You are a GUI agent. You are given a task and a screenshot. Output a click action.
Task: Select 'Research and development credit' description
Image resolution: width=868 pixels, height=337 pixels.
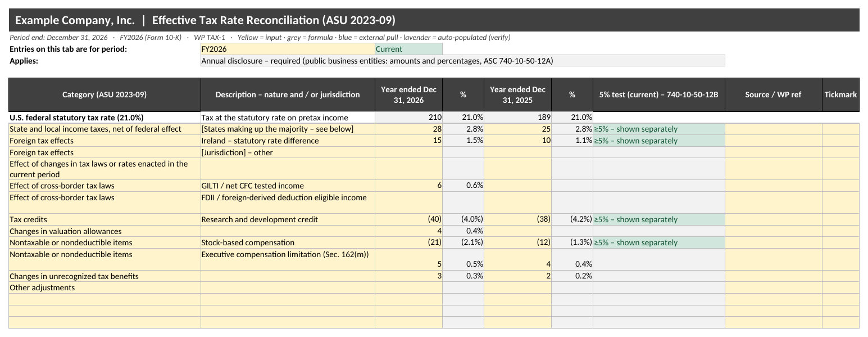point(288,219)
